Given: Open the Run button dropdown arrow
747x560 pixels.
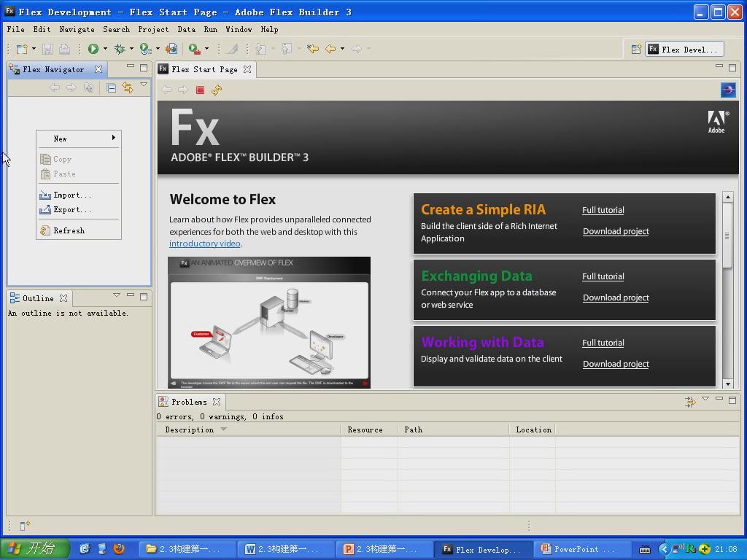Looking at the screenshot, I should click(105, 49).
